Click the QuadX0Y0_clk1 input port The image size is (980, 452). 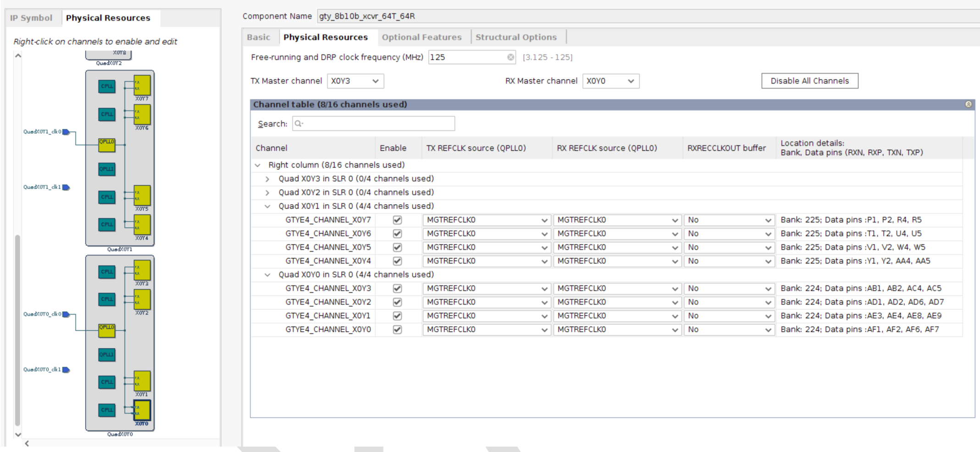pos(66,370)
